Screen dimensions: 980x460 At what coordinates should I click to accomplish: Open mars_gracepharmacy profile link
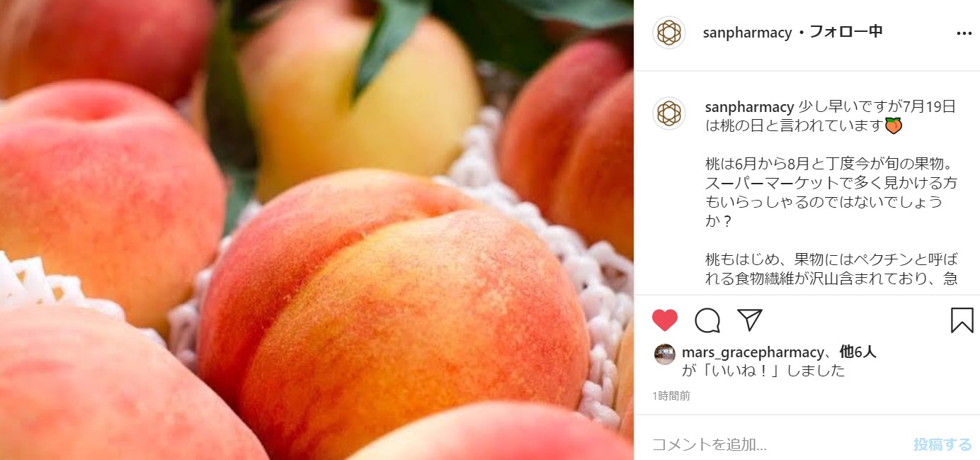753,352
